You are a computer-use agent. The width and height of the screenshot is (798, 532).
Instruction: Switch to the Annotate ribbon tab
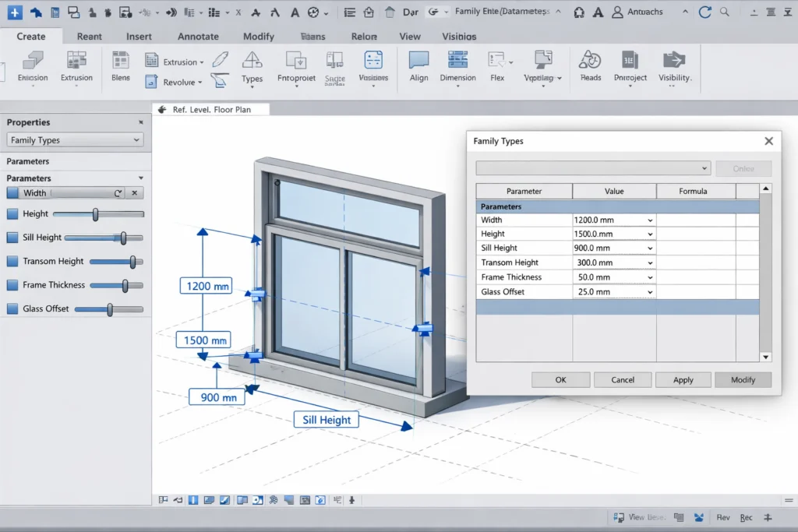pos(198,37)
